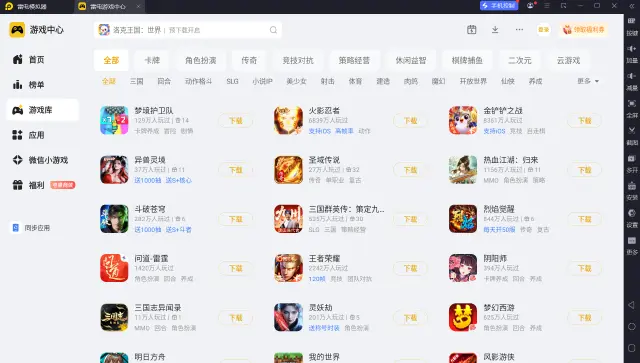
Task: Click the 三国志异闻录 game title
Action: click(x=158, y=307)
